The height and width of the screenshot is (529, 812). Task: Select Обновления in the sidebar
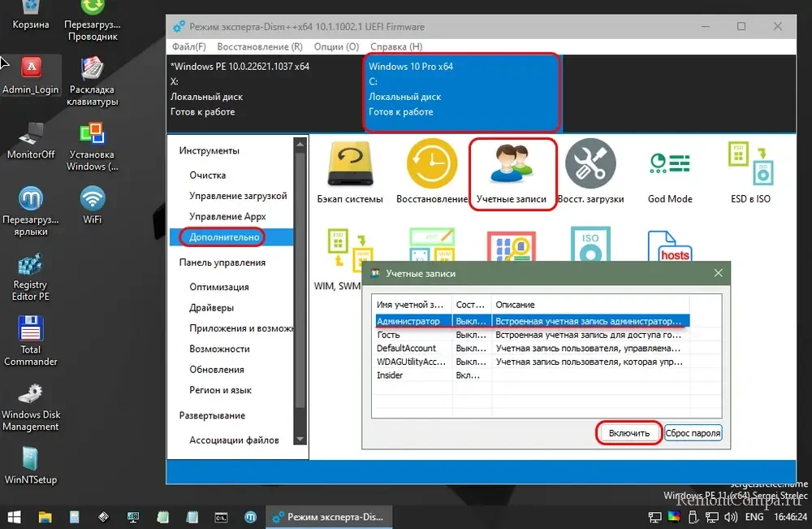(x=217, y=370)
